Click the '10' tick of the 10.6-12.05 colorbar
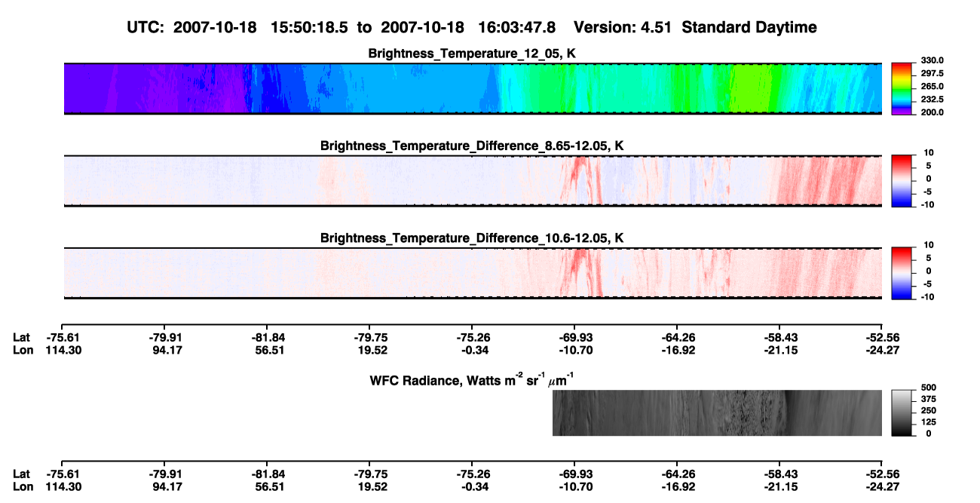 click(927, 245)
